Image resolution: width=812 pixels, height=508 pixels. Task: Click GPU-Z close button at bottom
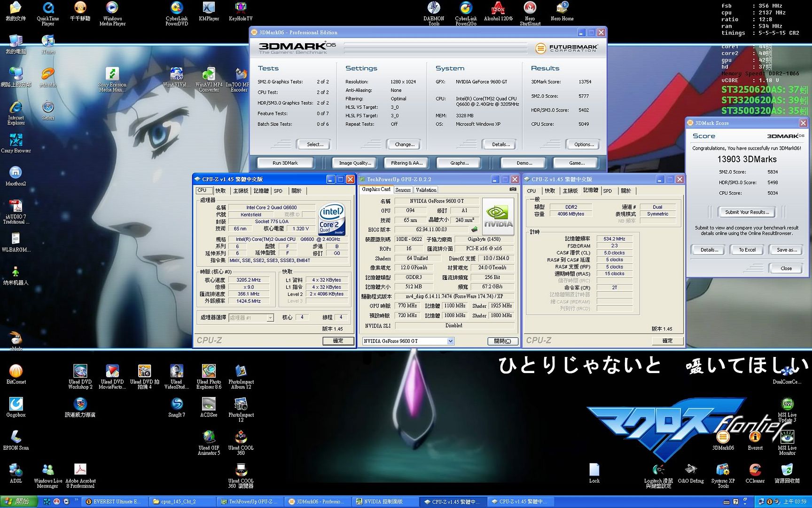point(502,341)
